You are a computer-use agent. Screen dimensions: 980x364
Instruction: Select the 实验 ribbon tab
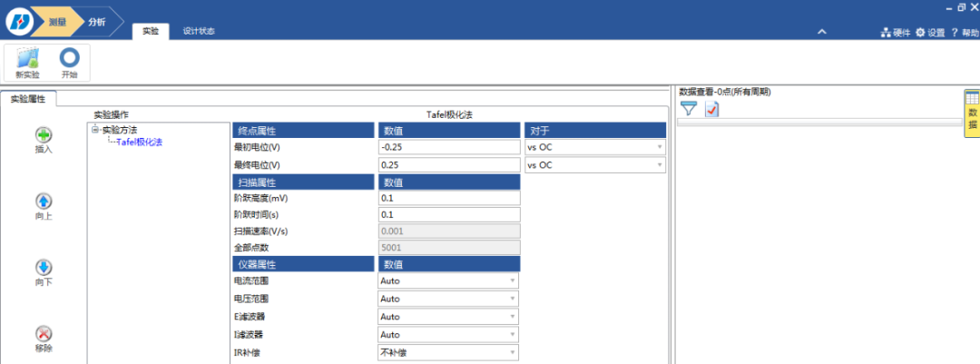[x=151, y=31]
